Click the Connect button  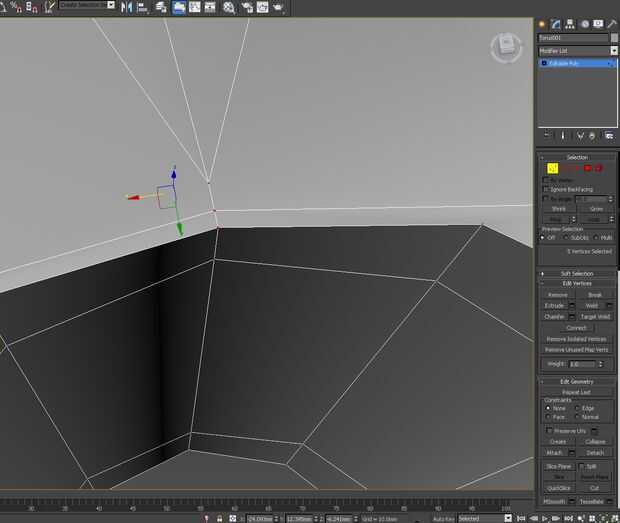(576, 328)
